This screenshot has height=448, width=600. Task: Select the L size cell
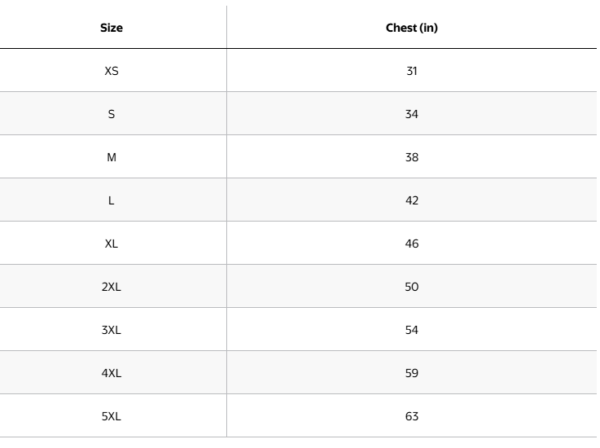pyautogui.click(x=112, y=200)
